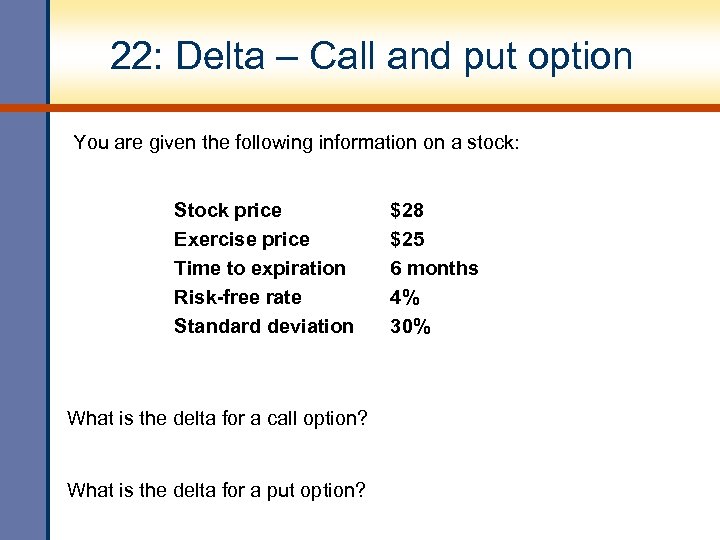Select the "Exercise price" label

[x=241, y=239]
